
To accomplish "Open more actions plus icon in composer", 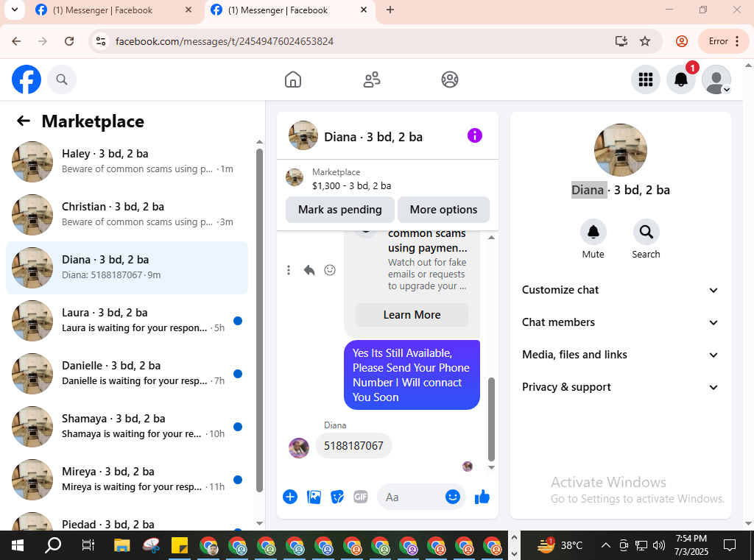I will coord(290,497).
